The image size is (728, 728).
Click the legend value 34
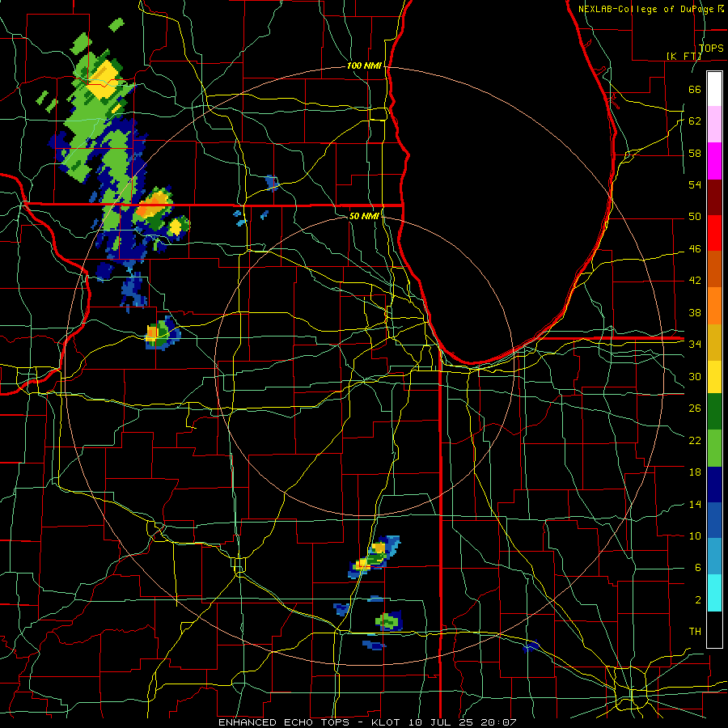695,345
